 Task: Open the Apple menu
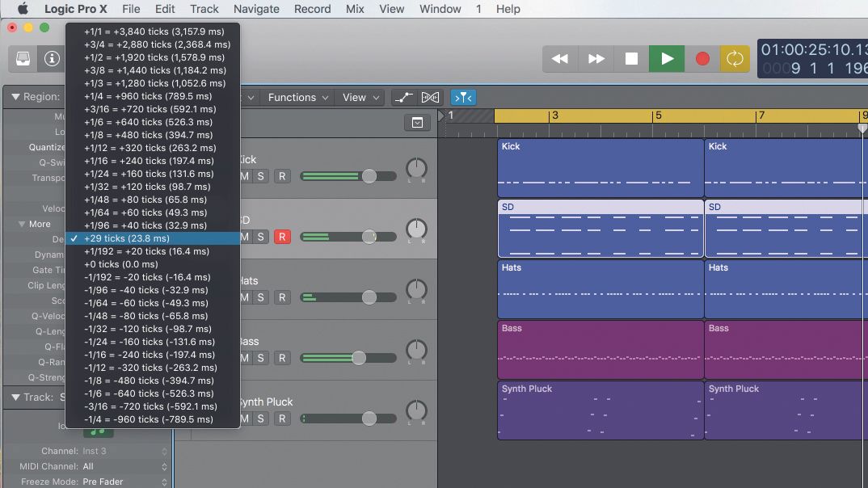pyautogui.click(x=23, y=9)
